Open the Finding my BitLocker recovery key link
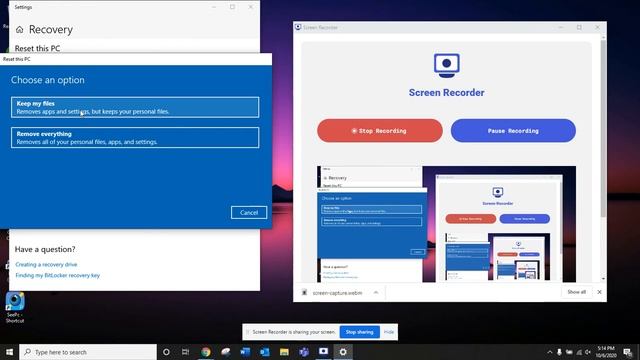Viewport: 640px width, 360px height. (x=58, y=276)
